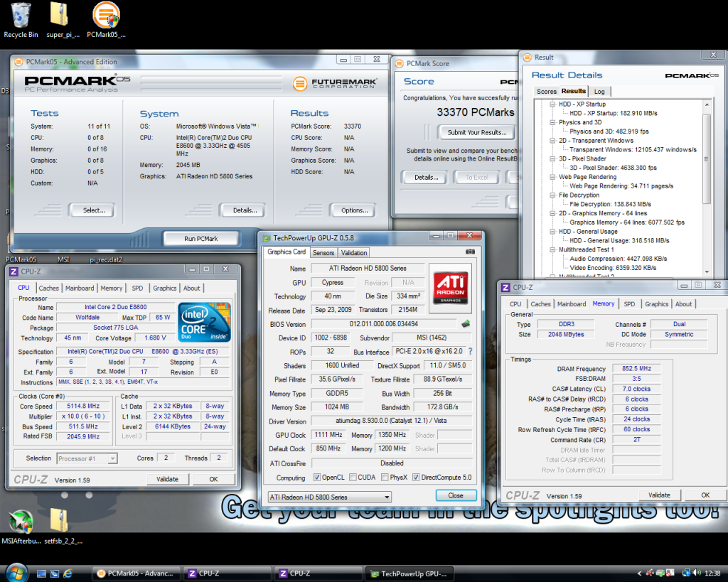
Task: Click the Run PCMark button
Action: [x=200, y=239]
